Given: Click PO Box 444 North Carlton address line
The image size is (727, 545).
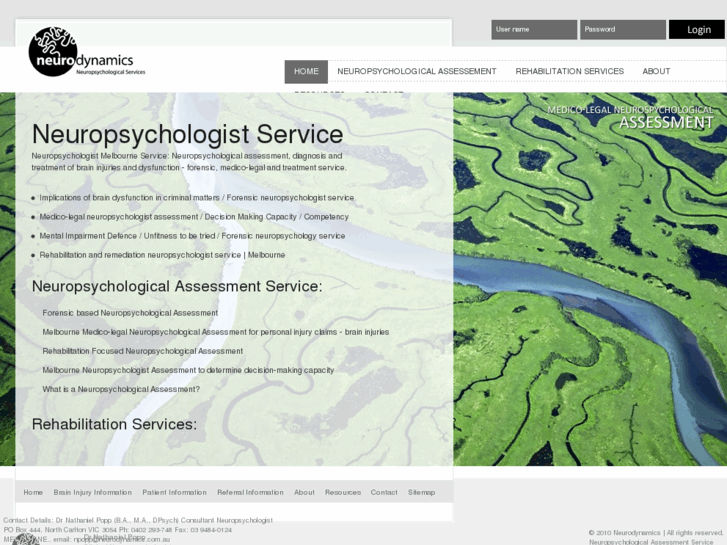Looking at the screenshot, I should (x=118, y=530).
